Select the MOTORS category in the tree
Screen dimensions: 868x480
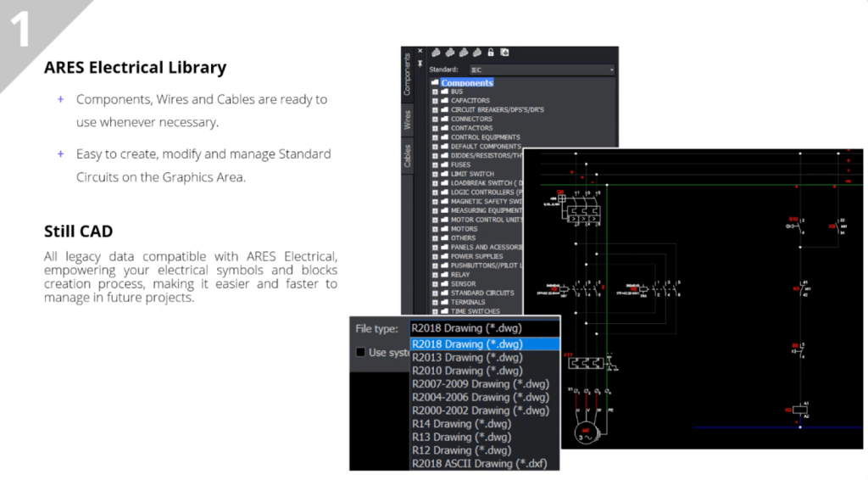(464, 229)
